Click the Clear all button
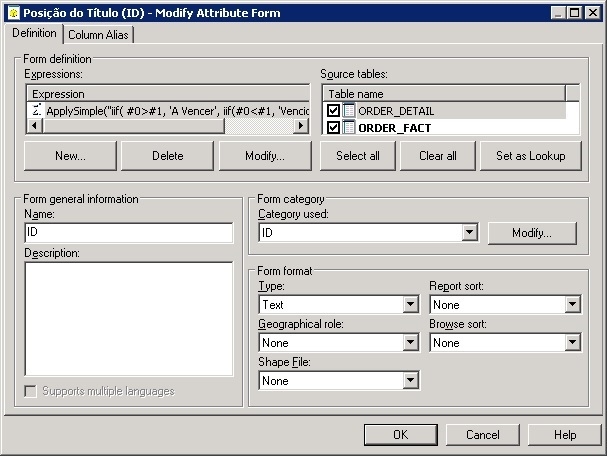This screenshot has height=457, width=607. tap(437, 156)
